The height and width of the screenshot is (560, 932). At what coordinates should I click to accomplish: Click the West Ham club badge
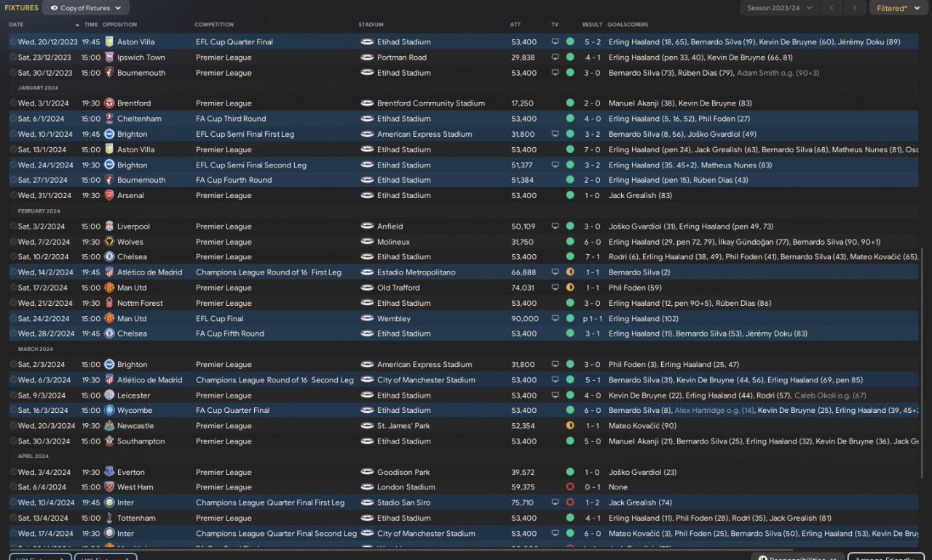(109, 488)
